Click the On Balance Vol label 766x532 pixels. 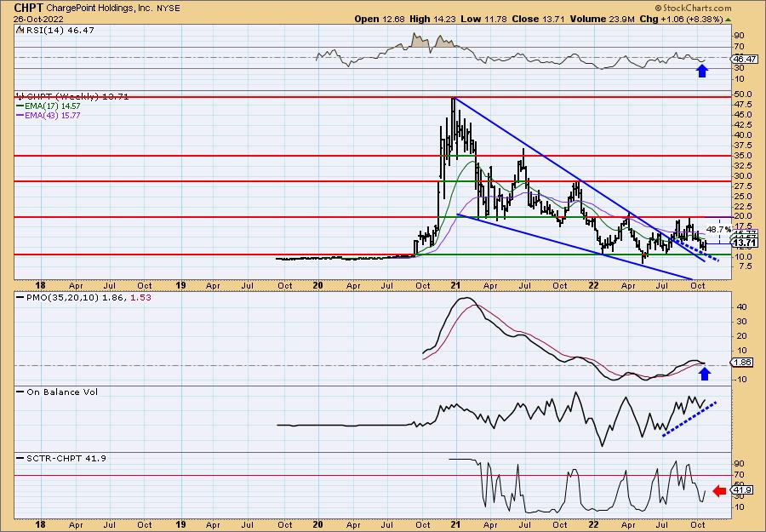point(62,392)
